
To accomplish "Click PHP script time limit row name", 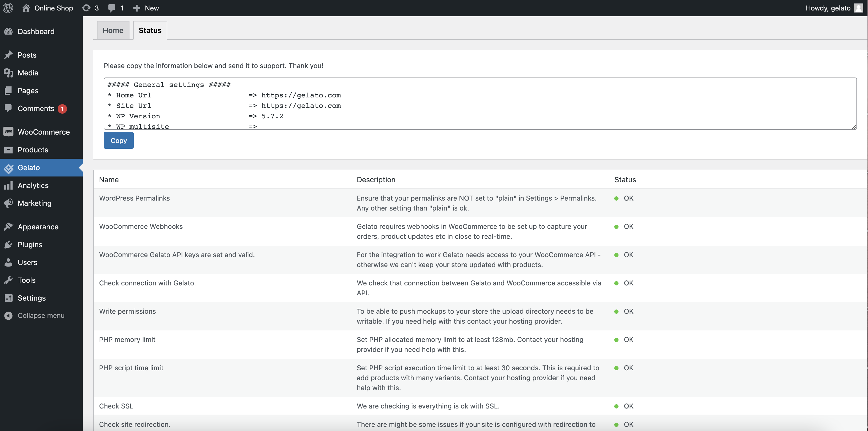I will pos(131,368).
